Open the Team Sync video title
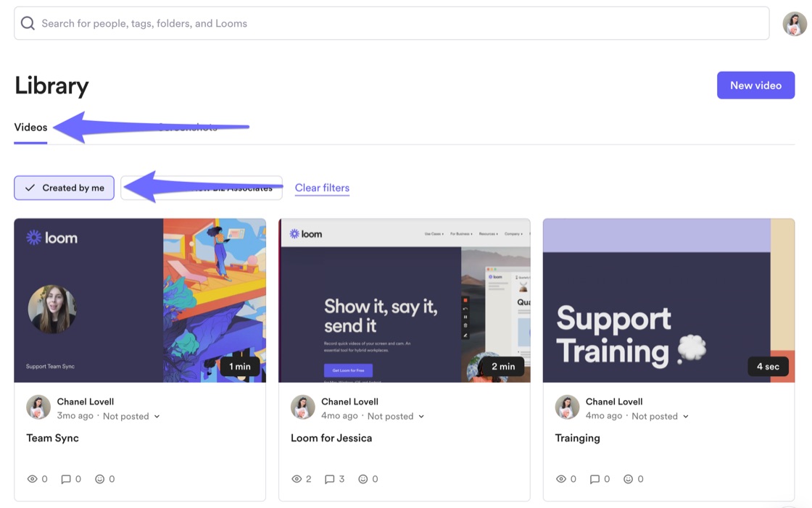The image size is (812, 508). 52,438
